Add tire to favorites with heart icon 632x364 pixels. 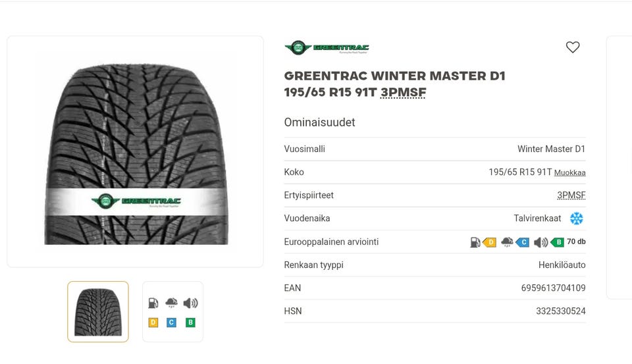(572, 47)
